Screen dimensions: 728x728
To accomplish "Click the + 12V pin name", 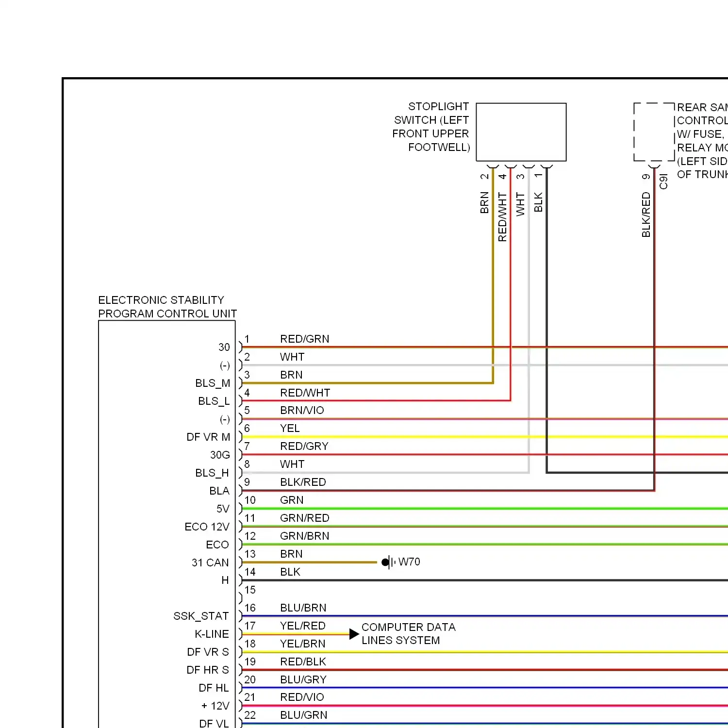I will pyautogui.click(x=215, y=706).
